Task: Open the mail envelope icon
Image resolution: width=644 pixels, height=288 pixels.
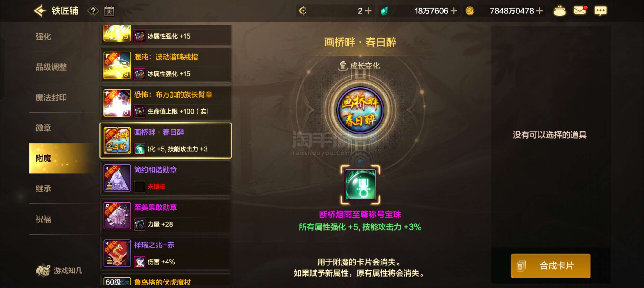Action: [x=580, y=10]
